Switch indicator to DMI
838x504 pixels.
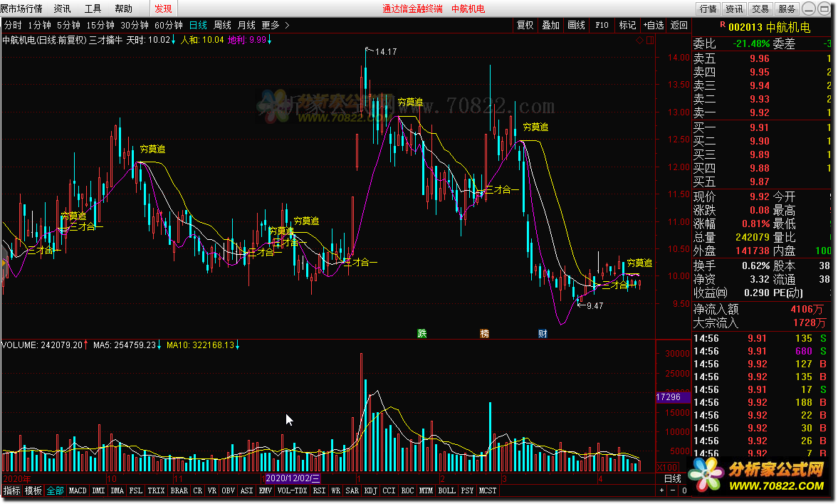pos(98,490)
